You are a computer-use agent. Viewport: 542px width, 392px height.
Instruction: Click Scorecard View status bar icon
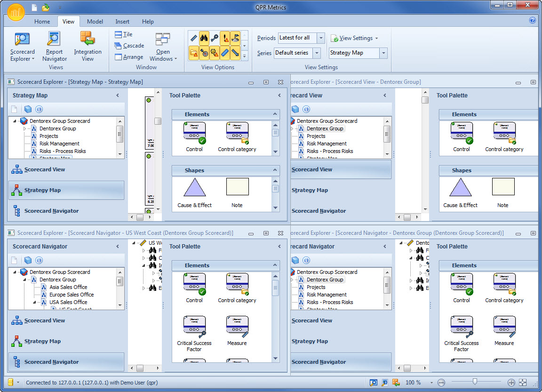[373, 382]
